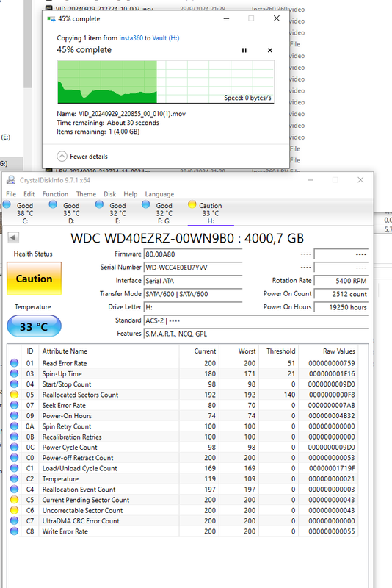Select the E: drive Good 32 °C tab
Image resolution: width=392 pixels, height=588 pixels.
click(116, 213)
